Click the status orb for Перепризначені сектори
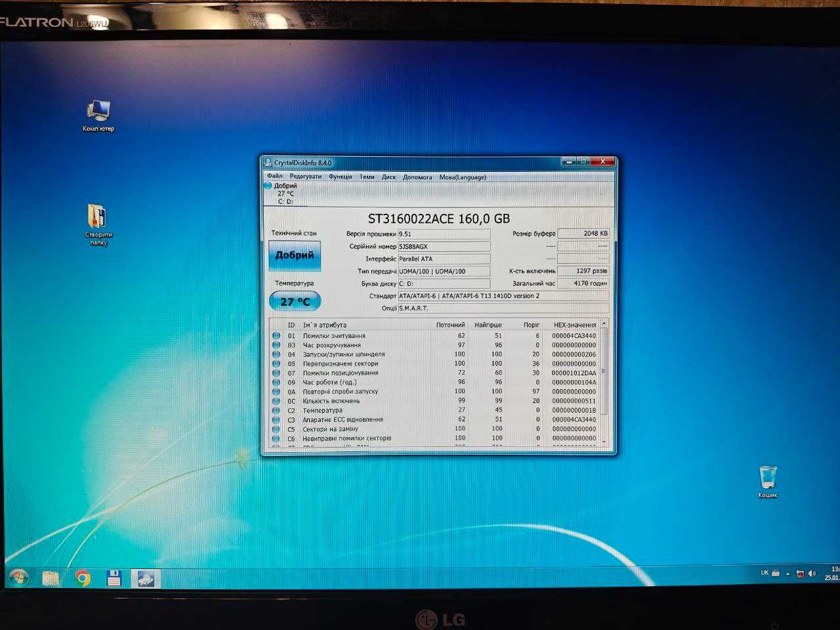This screenshot has height=630, width=840. 276,363
